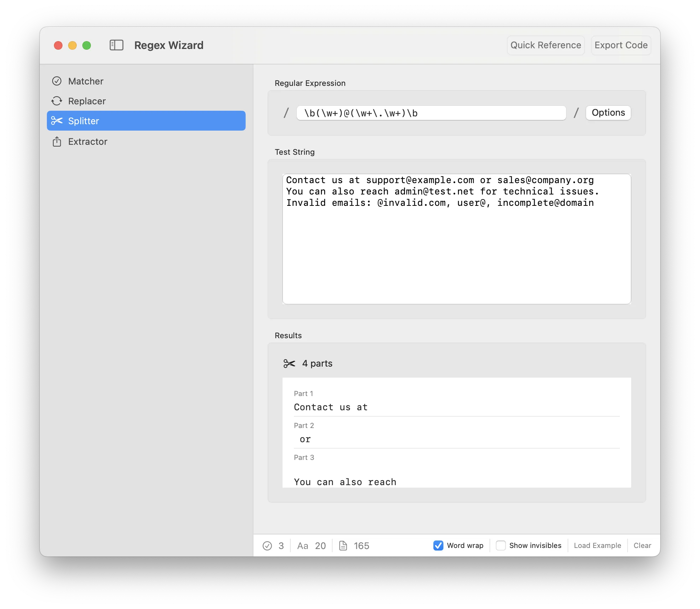Click the scissors icon beside 4 parts
700x609 pixels.
[289, 363]
